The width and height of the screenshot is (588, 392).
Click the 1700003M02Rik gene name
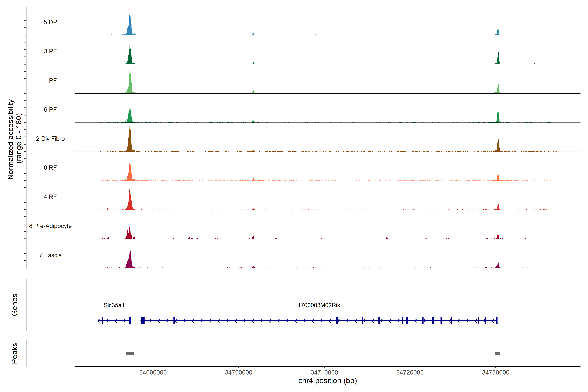point(319,305)
